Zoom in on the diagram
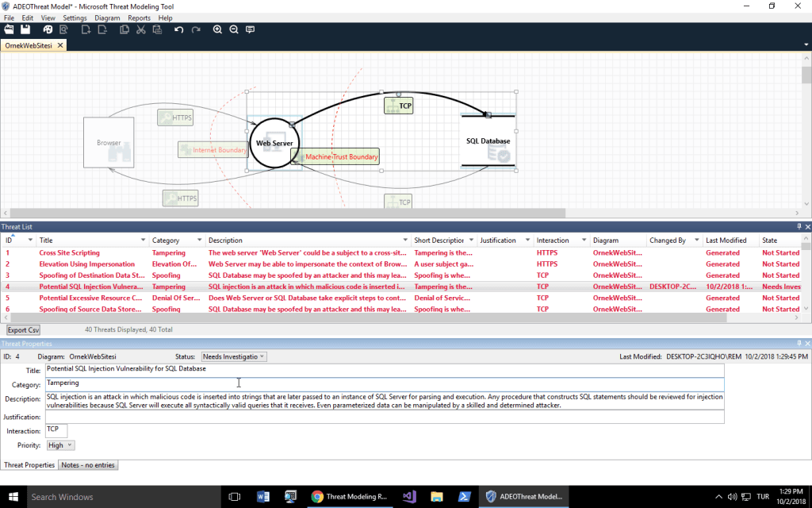This screenshot has height=508, width=812. pyautogui.click(x=217, y=29)
